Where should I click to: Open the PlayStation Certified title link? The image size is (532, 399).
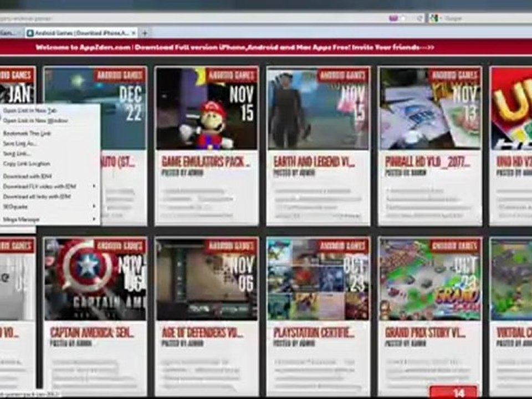click(314, 332)
